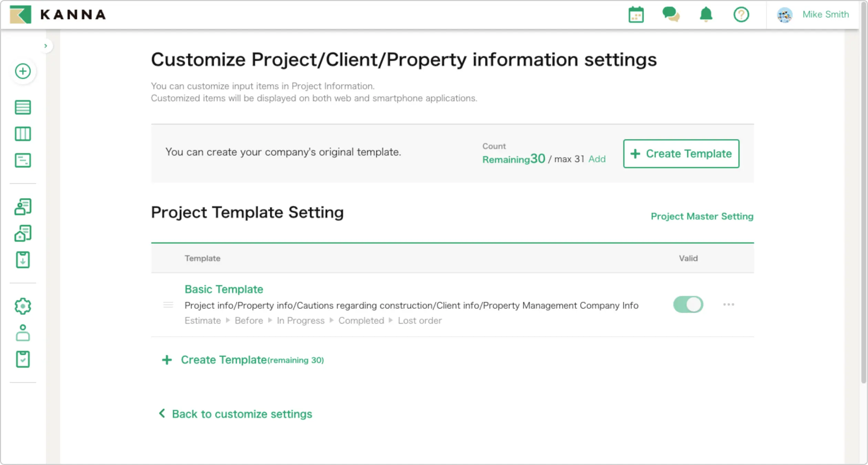Open the list view sidebar icon
Screen dimensions: 868x465
23,107
